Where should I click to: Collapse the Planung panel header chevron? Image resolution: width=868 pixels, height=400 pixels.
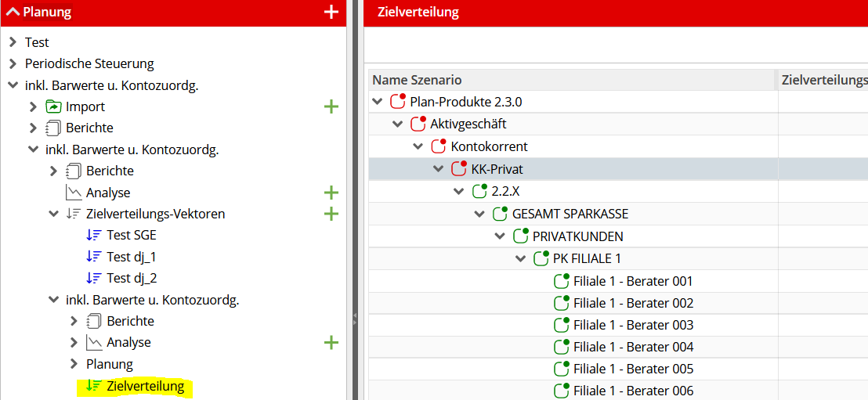coord(13,12)
